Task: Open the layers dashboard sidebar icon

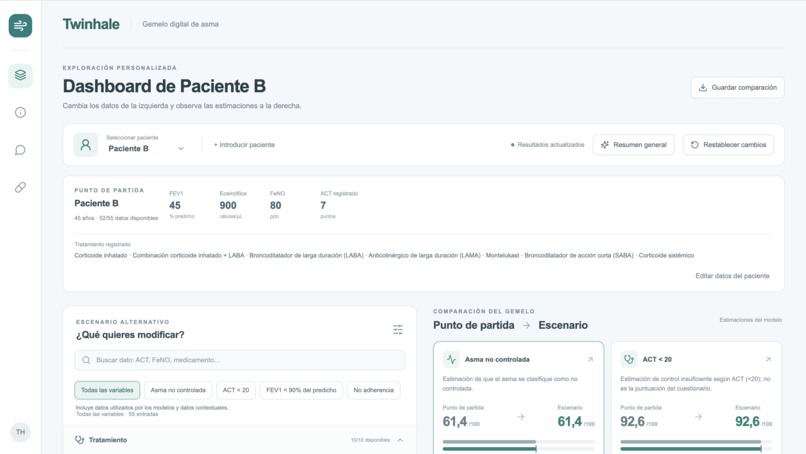Action: click(x=21, y=75)
